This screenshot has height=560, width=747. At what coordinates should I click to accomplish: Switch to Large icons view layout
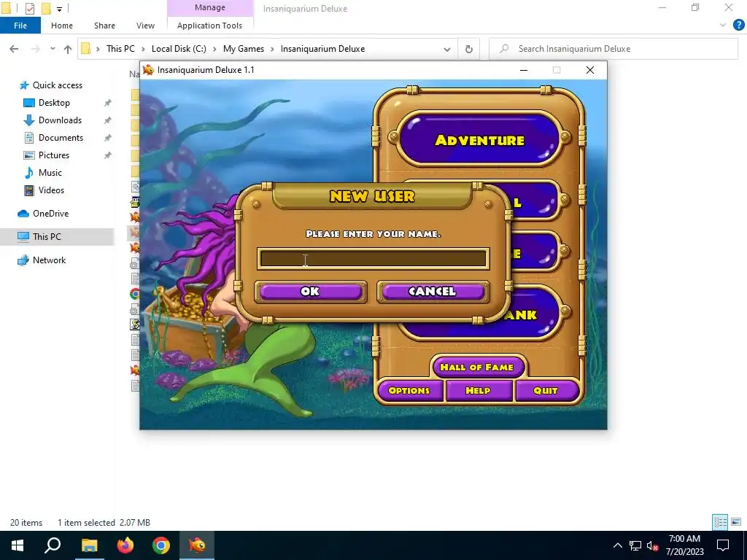tap(736, 522)
